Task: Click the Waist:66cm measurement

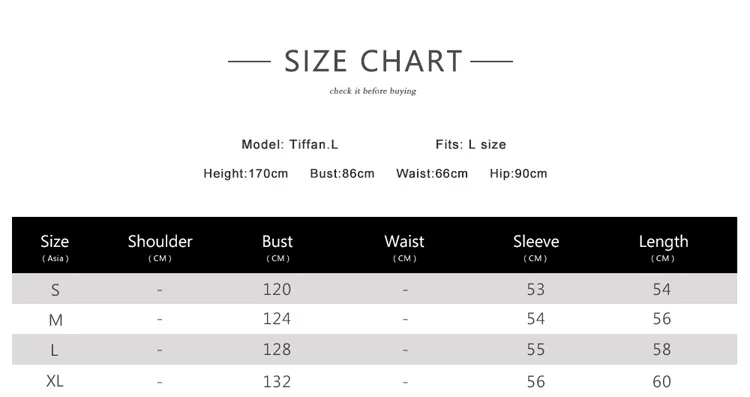Action: click(x=432, y=174)
